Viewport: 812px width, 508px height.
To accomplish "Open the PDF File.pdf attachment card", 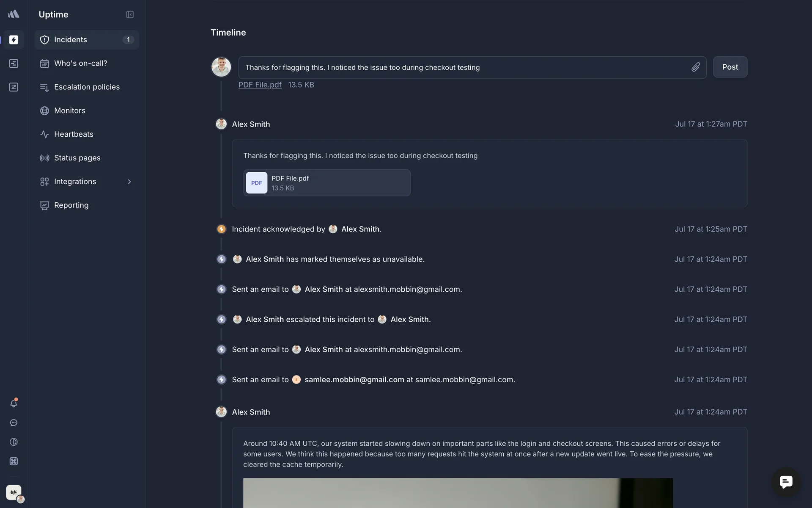I will coord(327,183).
